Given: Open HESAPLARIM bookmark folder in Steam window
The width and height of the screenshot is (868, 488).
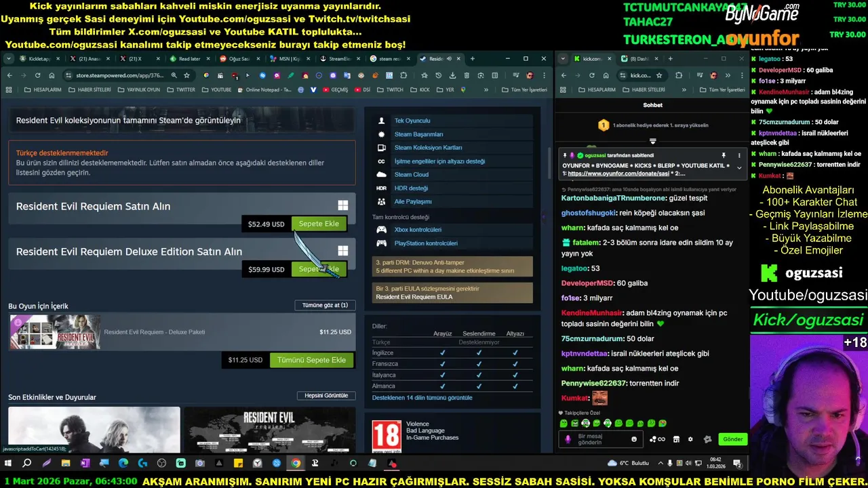Looking at the screenshot, I should (x=43, y=89).
